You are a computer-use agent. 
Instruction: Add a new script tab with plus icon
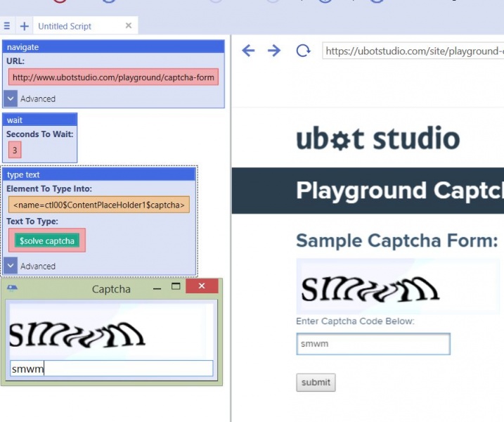pos(25,26)
